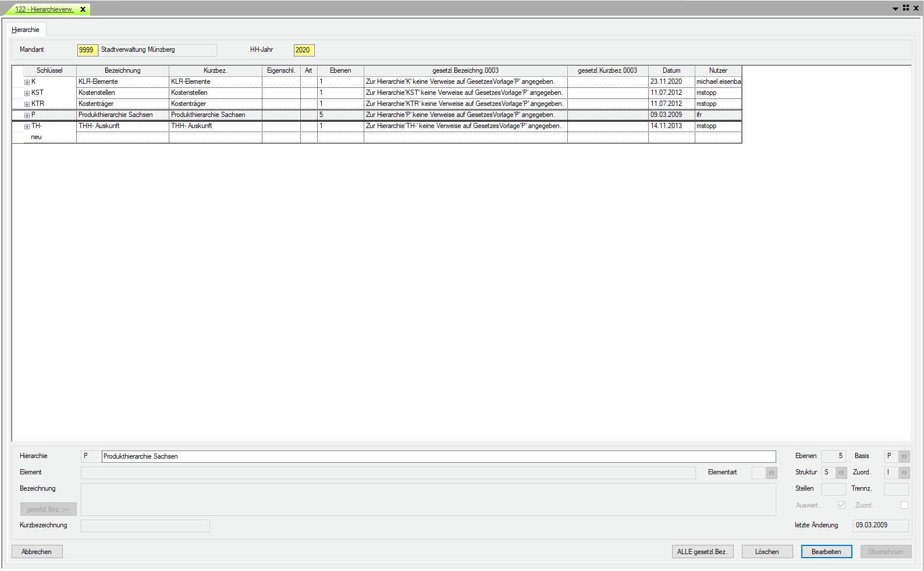Click the Löschen button
The image size is (924, 571).
click(767, 552)
